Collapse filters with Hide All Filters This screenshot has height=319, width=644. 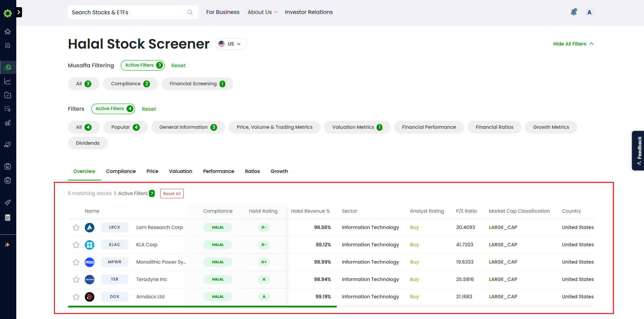(x=573, y=44)
